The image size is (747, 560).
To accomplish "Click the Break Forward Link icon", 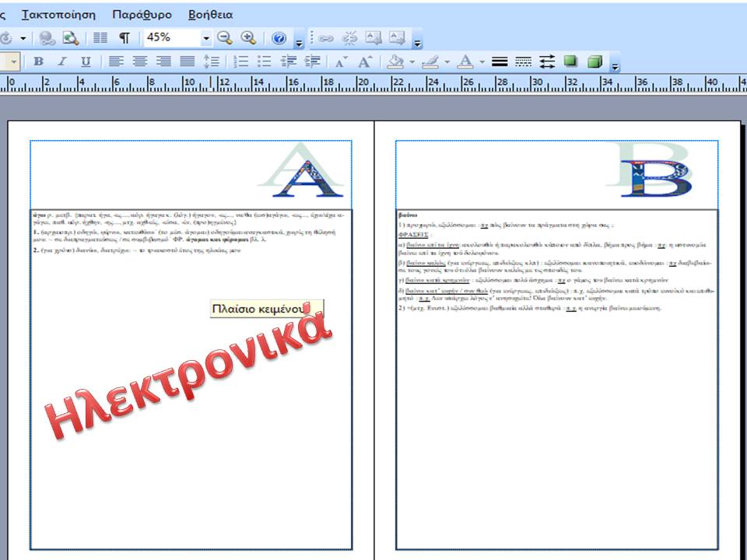I will tap(349, 38).
